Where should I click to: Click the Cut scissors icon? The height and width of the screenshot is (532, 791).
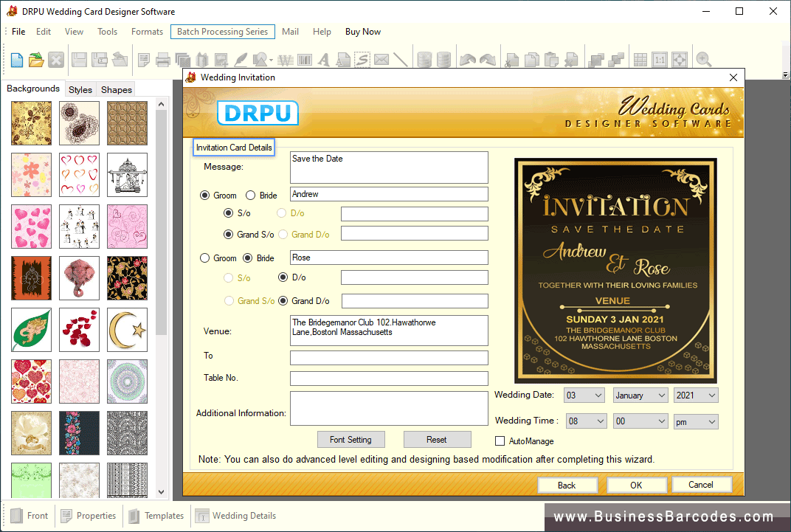pos(511,60)
